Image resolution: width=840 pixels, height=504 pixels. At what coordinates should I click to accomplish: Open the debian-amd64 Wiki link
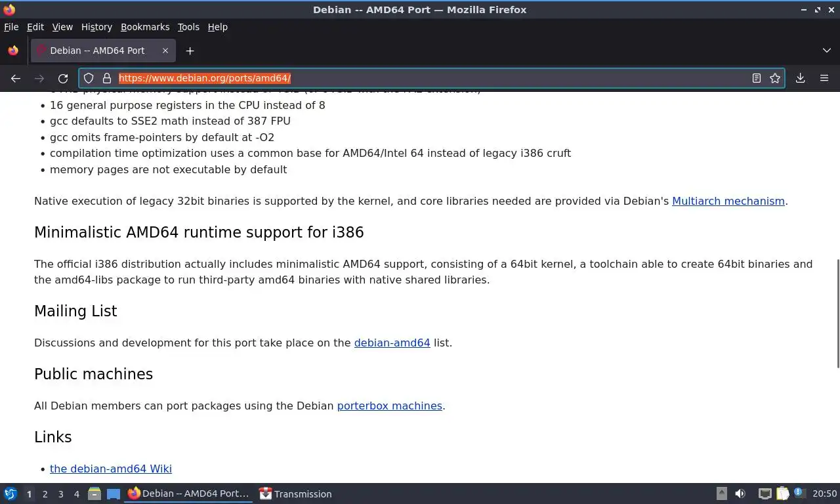tap(111, 469)
